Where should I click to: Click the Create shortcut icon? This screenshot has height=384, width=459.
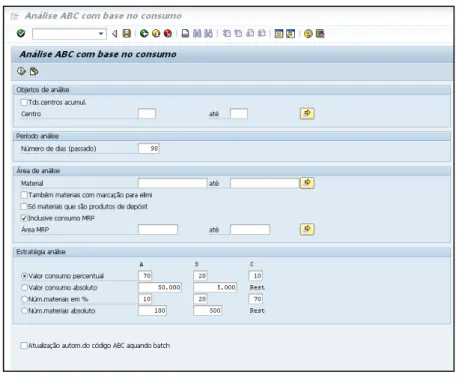[x=290, y=34]
